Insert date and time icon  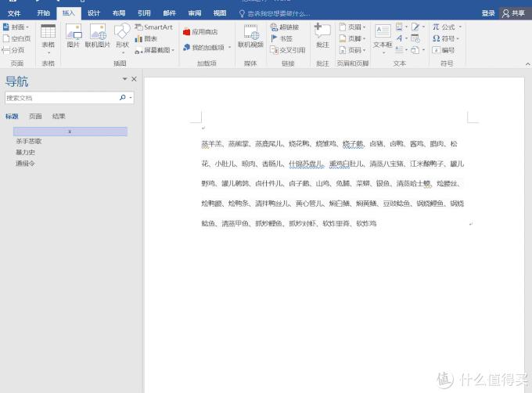[x=415, y=38]
